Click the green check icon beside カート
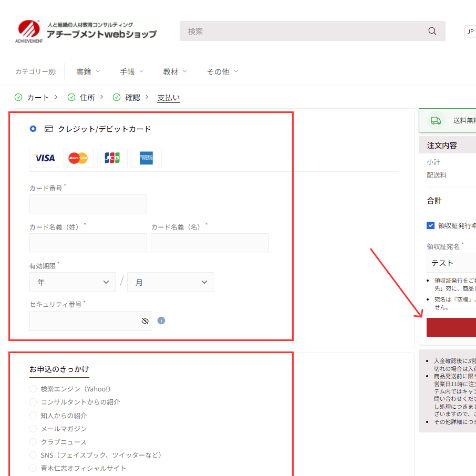Screen dimensions: 476x476 coord(18,97)
